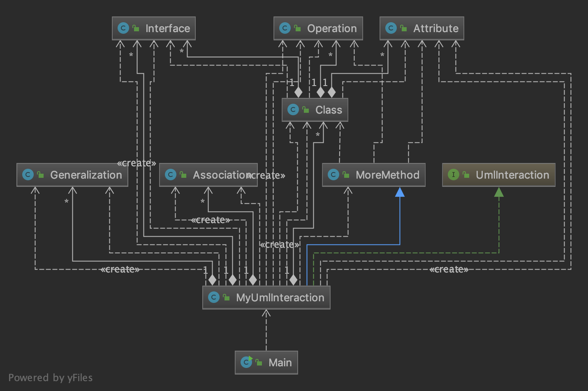Select the "Generalization" node label
Screen dimensions: 588x391
coord(86,175)
